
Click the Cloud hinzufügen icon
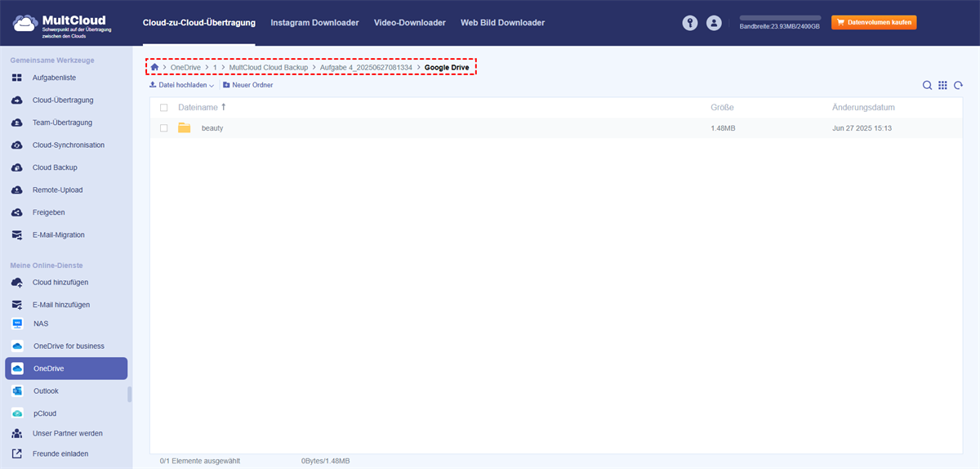pos(16,283)
